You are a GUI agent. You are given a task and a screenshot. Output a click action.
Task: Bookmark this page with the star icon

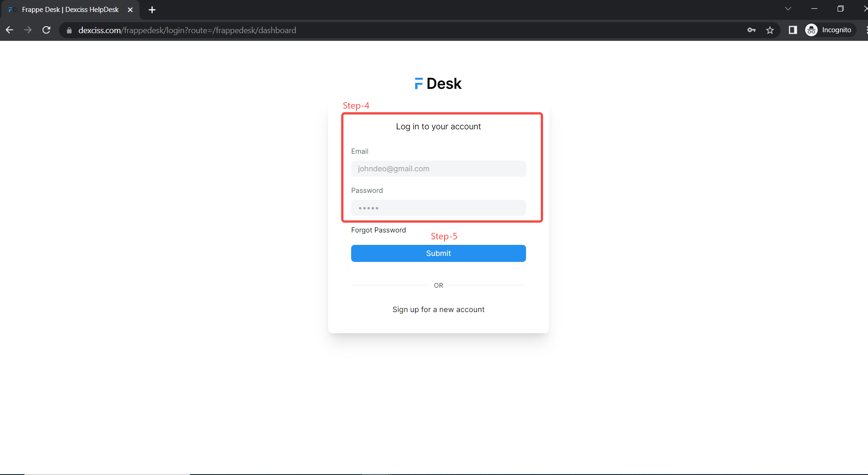[770, 30]
